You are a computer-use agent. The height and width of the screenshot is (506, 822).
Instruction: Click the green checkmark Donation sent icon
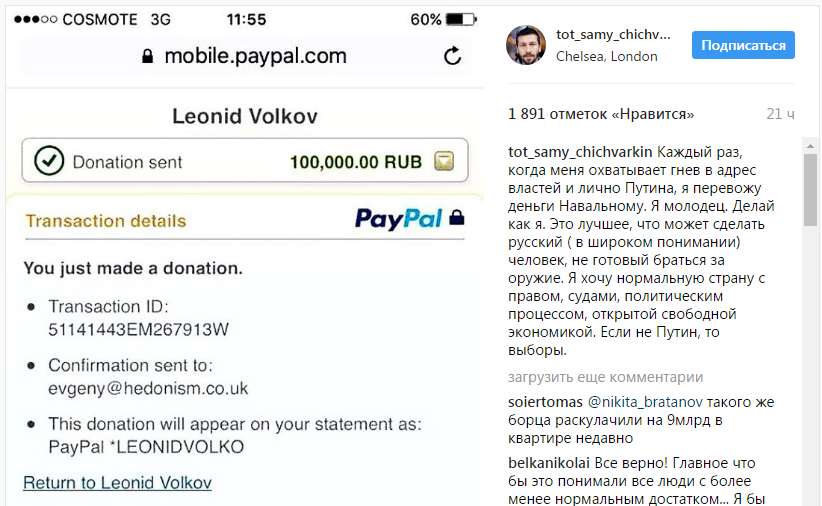click(x=48, y=160)
